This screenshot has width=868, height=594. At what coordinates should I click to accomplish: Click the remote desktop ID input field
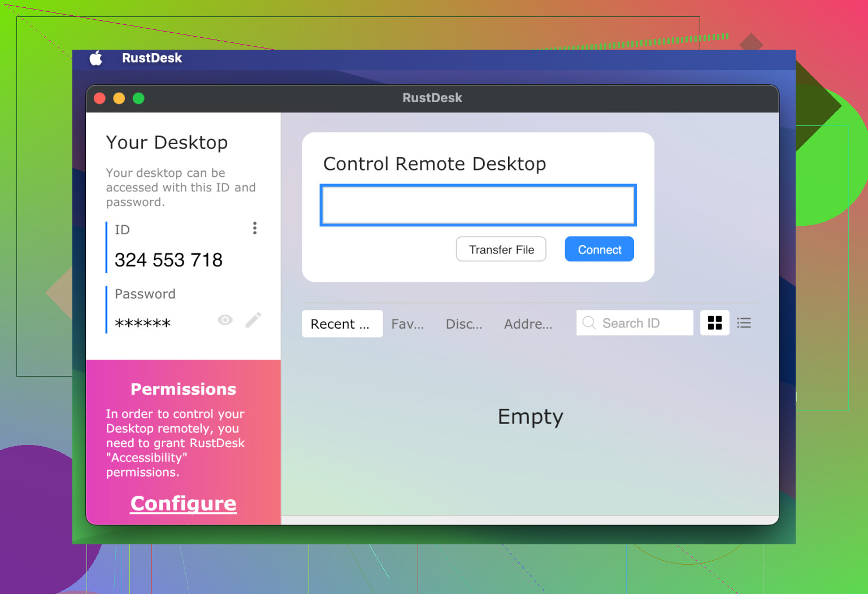(478, 205)
